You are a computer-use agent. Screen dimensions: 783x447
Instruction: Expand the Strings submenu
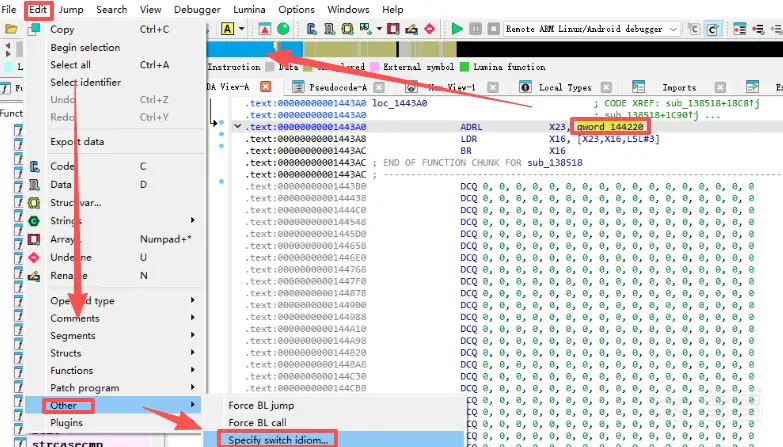coord(193,220)
